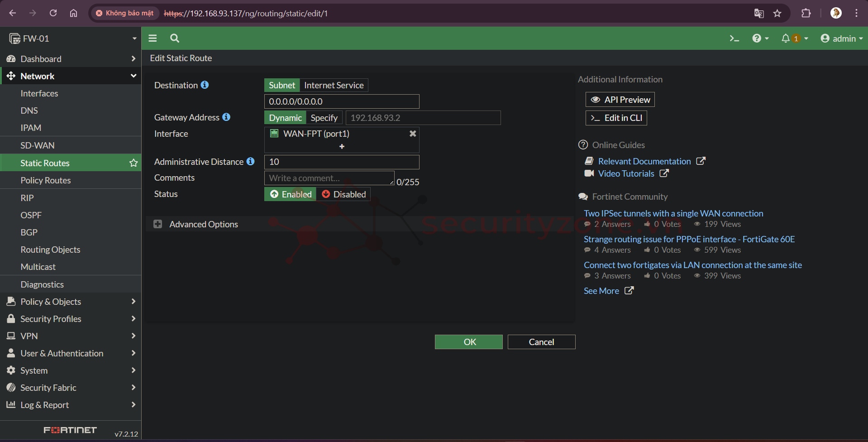Choose Internet Service destination type
Viewport: 868px width, 442px height.
point(334,85)
